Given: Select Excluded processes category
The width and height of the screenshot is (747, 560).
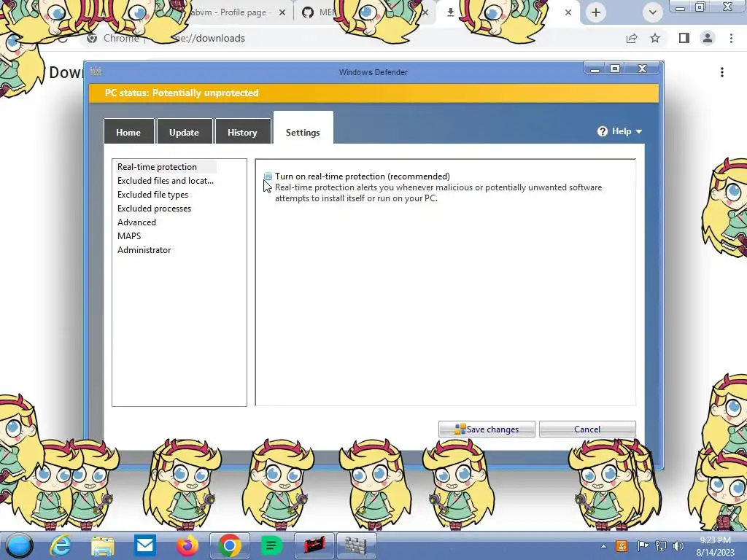Looking at the screenshot, I should tap(154, 208).
